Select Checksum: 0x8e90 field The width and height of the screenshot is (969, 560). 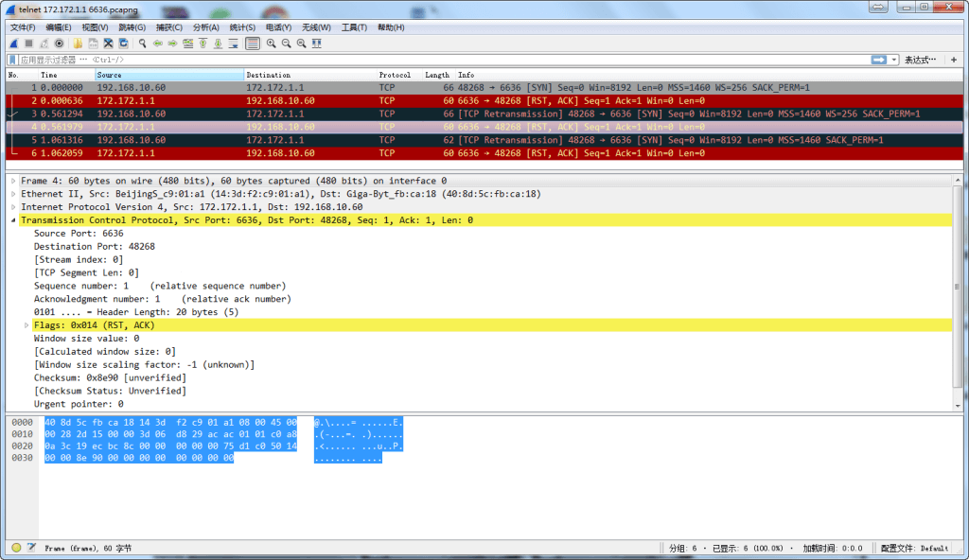point(110,377)
